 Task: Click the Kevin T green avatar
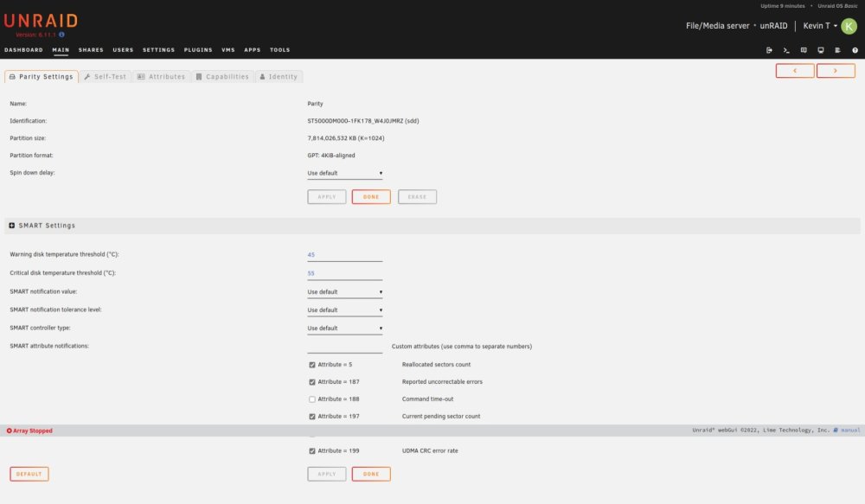tap(849, 26)
